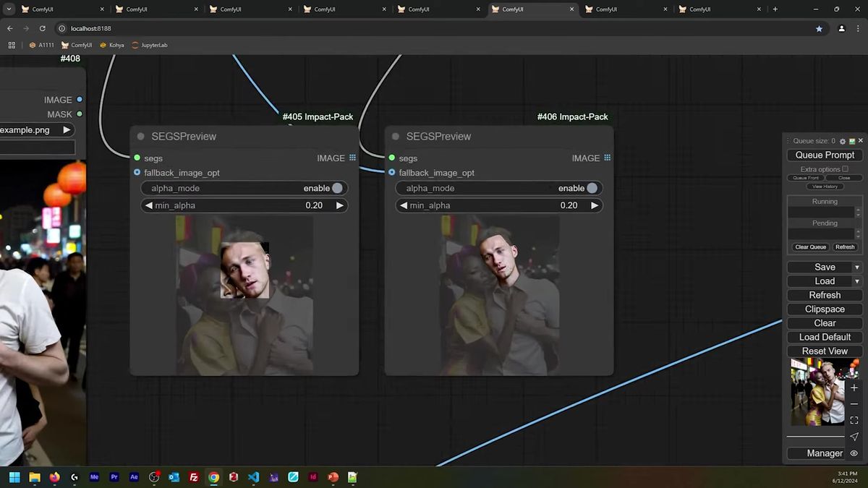Click node #405 preview image
The height and width of the screenshot is (488, 868).
244,295
